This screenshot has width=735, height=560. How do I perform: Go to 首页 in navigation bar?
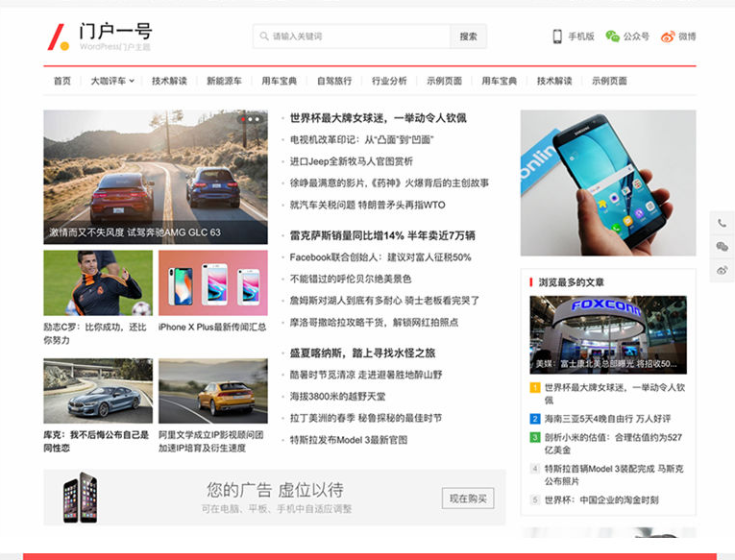(x=62, y=81)
